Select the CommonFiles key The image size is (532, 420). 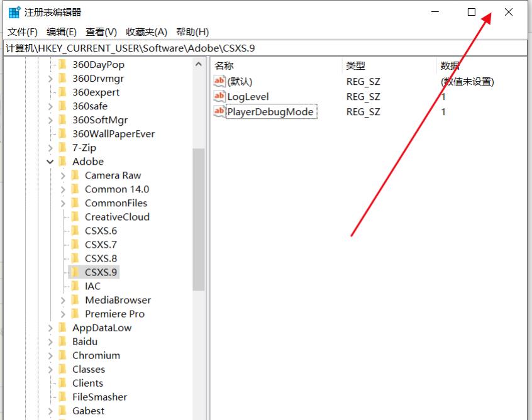[116, 203]
